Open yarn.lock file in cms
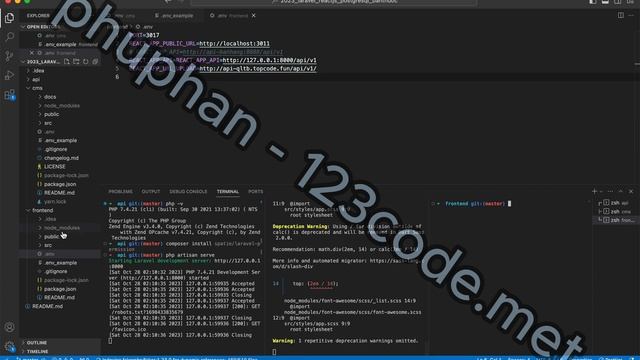The height and width of the screenshot is (360, 640). pos(55,202)
